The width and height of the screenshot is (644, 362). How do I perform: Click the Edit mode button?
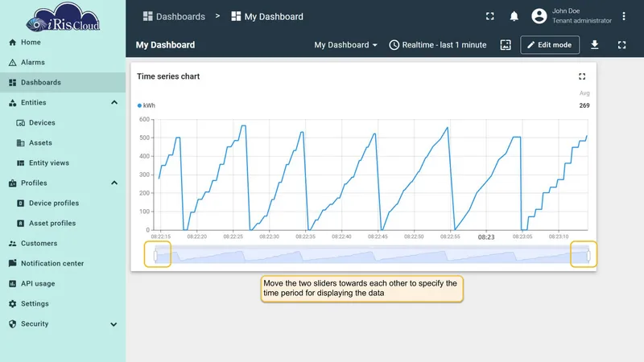550,45
